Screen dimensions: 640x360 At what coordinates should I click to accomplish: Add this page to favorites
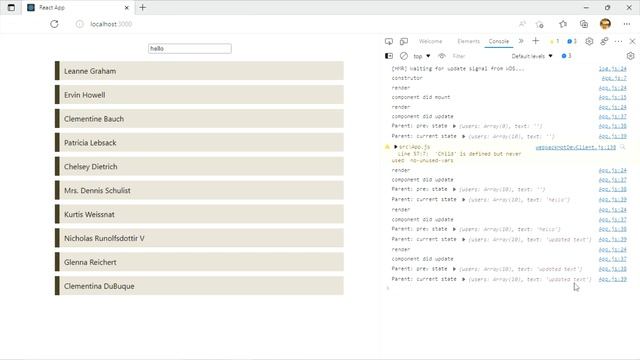coord(540,24)
